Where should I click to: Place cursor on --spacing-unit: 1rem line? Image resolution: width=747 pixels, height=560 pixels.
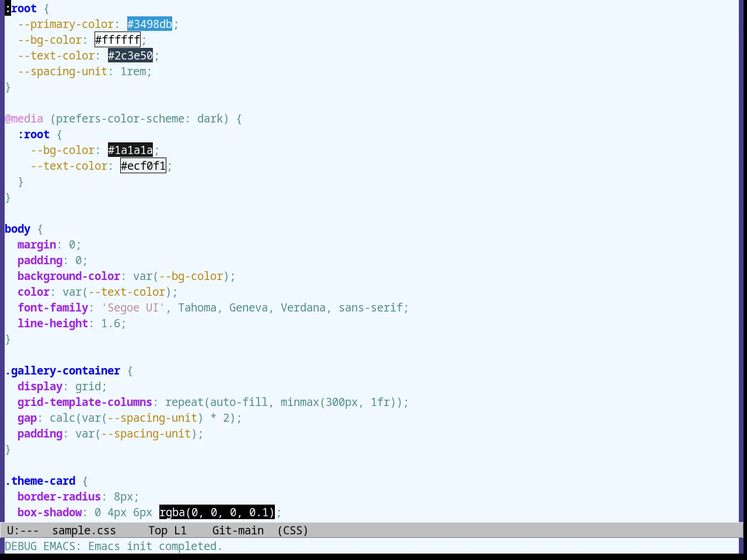point(85,71)
